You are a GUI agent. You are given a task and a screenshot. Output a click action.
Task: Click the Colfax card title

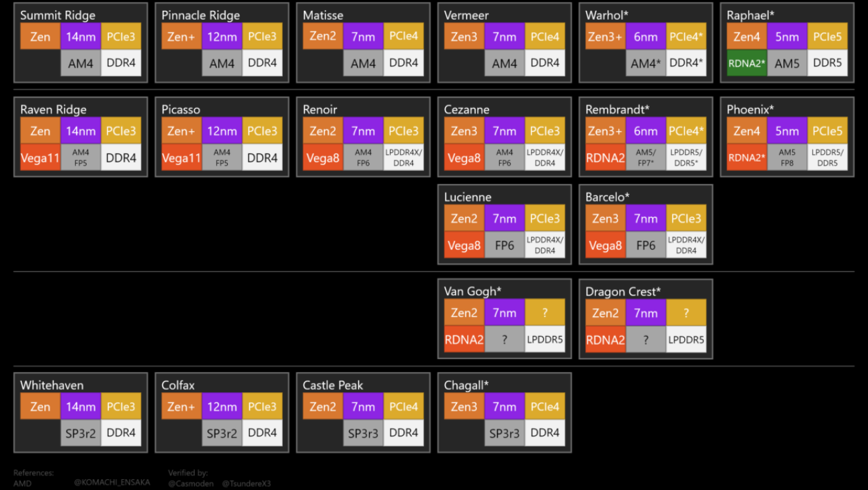tap(178, 385)
